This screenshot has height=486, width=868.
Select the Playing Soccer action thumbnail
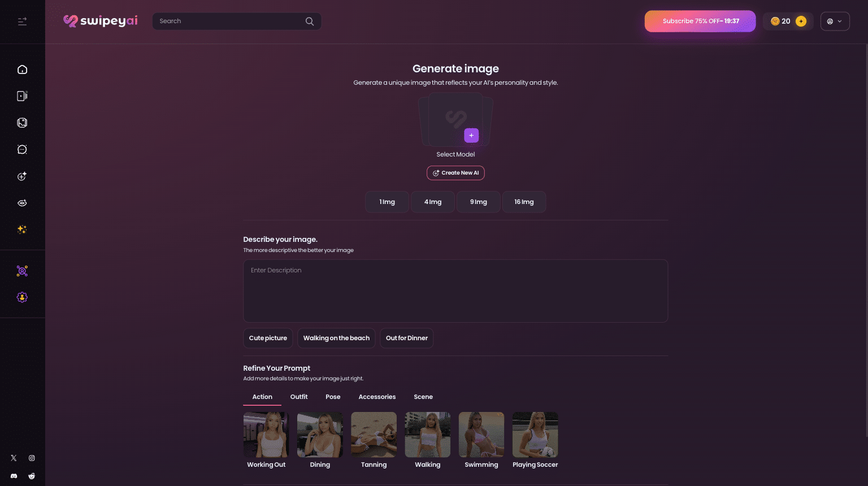pos(535,435)
